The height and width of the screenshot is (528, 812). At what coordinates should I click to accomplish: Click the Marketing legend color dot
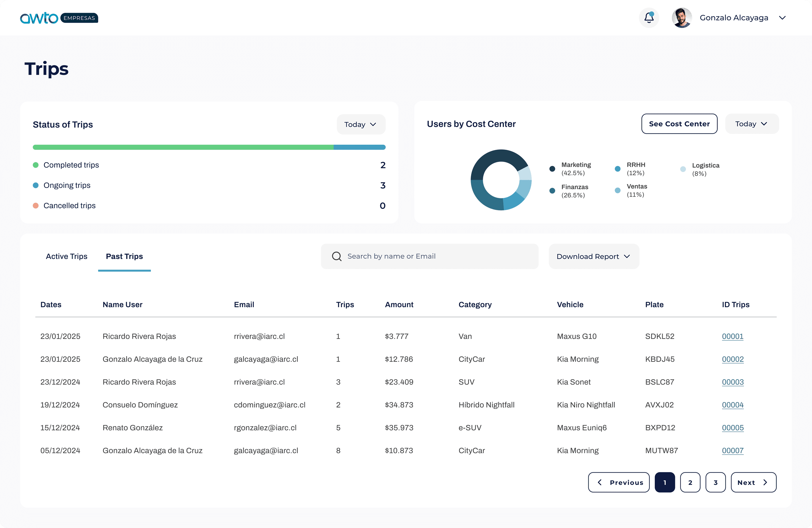click(552, 169)
